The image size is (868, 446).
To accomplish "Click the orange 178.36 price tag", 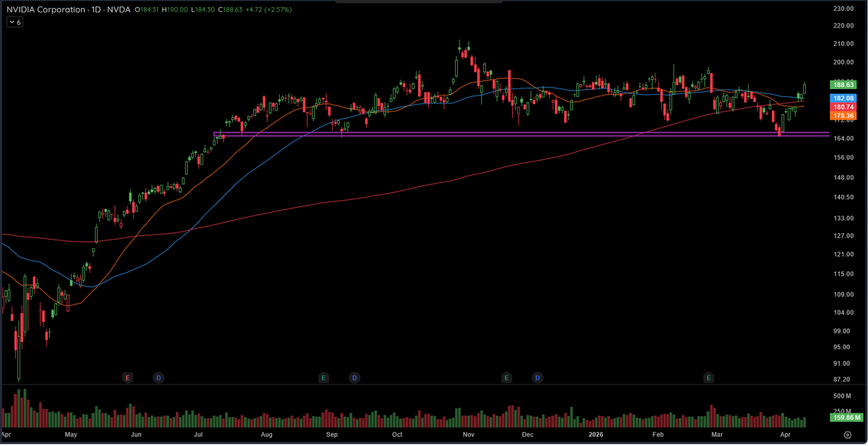I will coord(844,115).
